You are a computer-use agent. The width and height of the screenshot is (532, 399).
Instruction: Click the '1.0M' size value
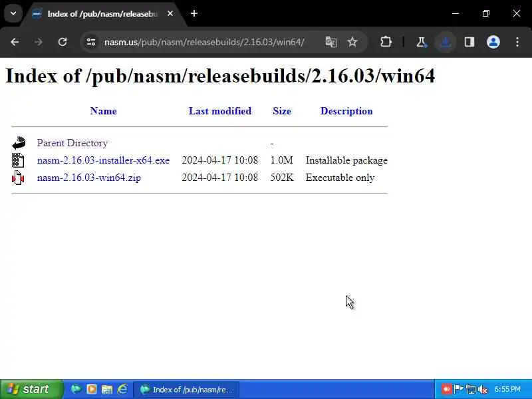281,160
